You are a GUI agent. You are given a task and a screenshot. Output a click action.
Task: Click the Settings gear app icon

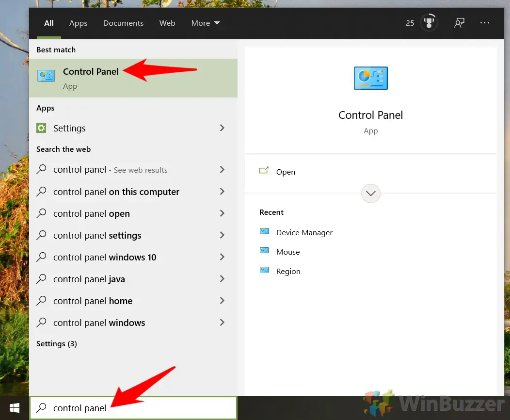pyautogui.click(x=41, y=128)
